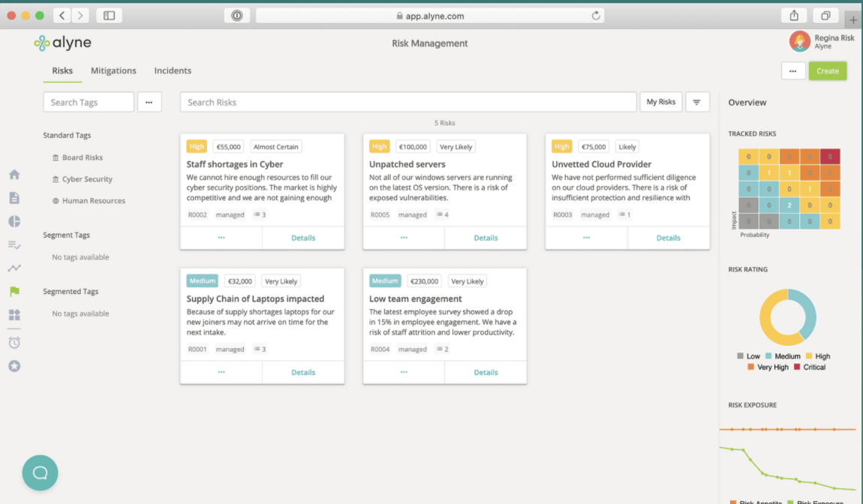
Task: Open Details for Unvetted Cloud Provider
Action: 669,238
